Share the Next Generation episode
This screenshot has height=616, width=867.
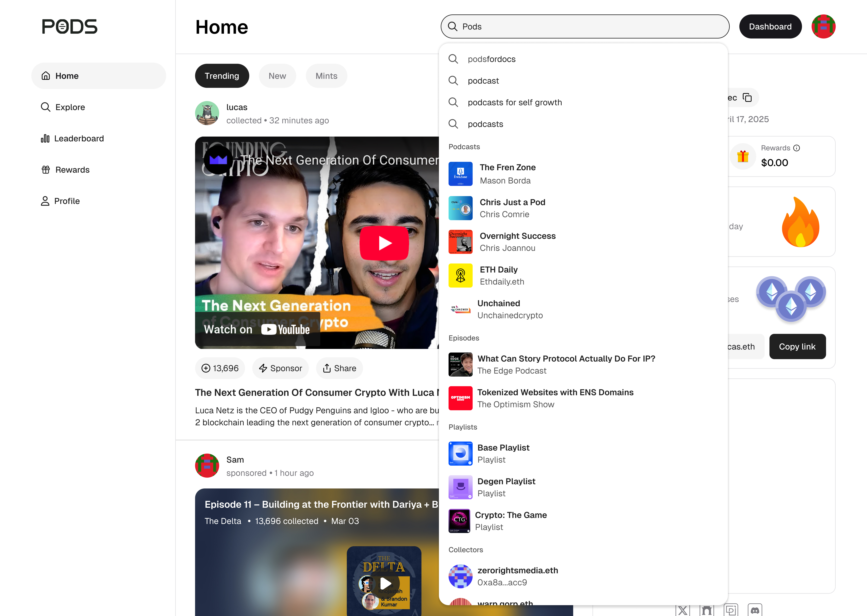(x=339, y=368)
